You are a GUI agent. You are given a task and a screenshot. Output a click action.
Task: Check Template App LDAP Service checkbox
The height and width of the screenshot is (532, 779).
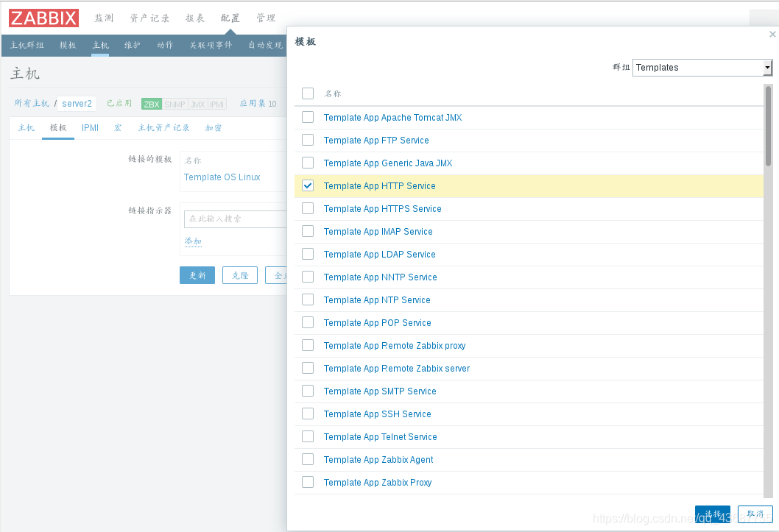(x=308, y=254)
